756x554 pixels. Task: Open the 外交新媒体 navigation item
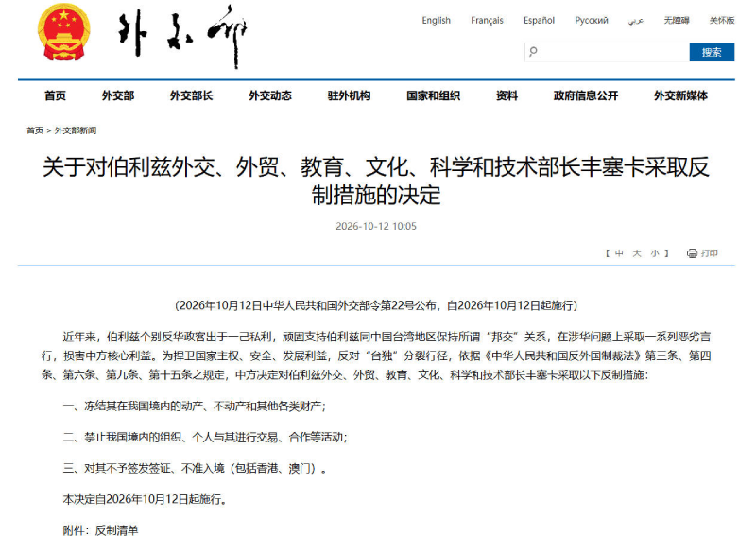680,95
